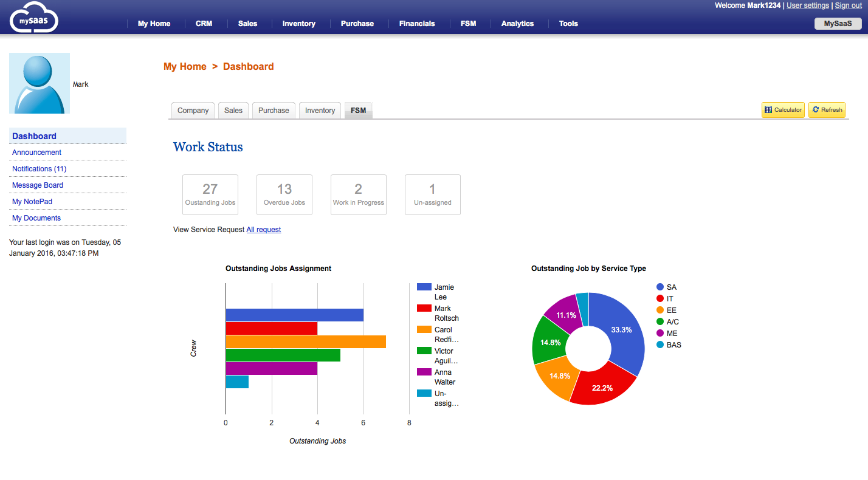
Task: Open the All request link
Action: click(x=264, y=230)
